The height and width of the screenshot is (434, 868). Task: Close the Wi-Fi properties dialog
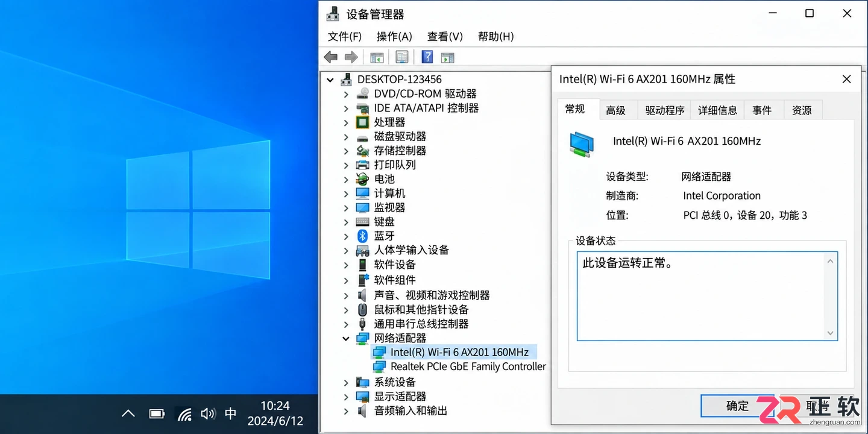tap(846, 79)
